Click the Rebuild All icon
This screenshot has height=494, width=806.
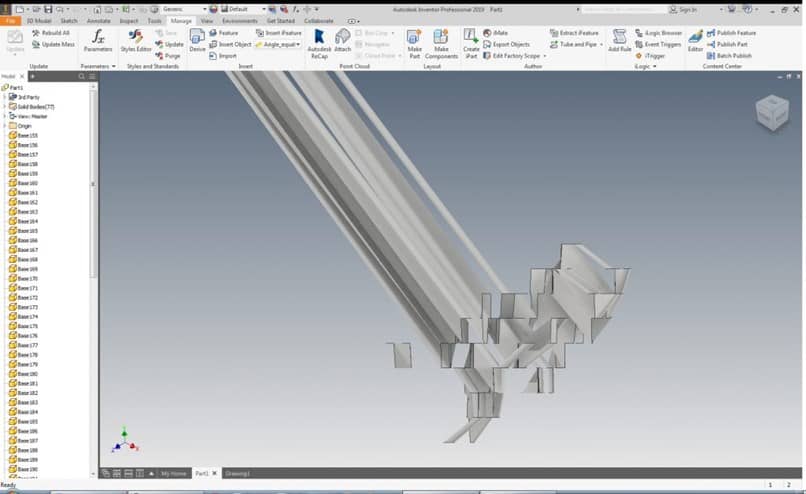coord(36,33)
